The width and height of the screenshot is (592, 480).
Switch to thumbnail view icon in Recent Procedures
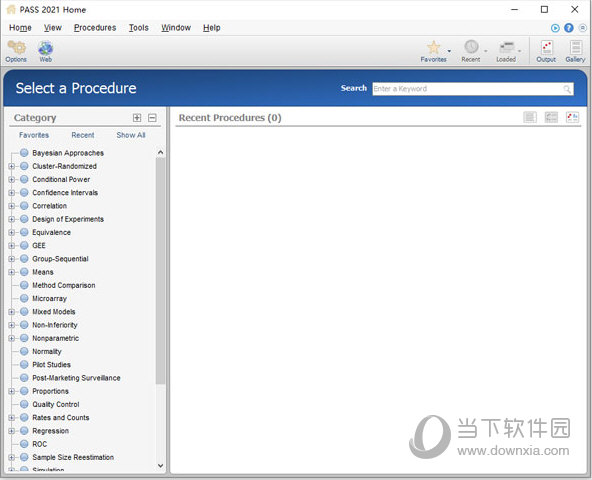coord(572,117)
